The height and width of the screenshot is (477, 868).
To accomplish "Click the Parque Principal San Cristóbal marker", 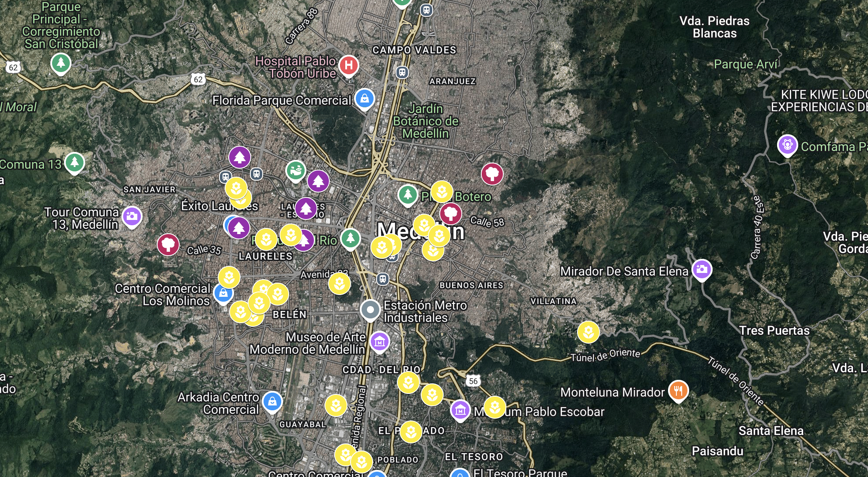I will (61, 63).
